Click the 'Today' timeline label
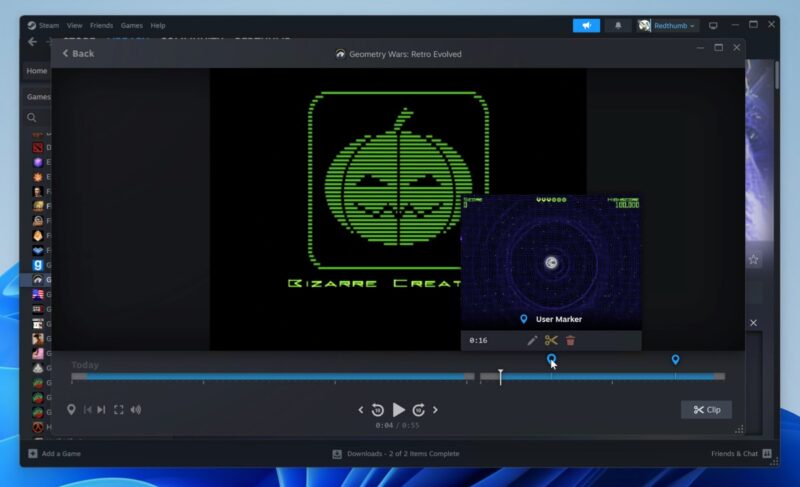 [85, 365]
